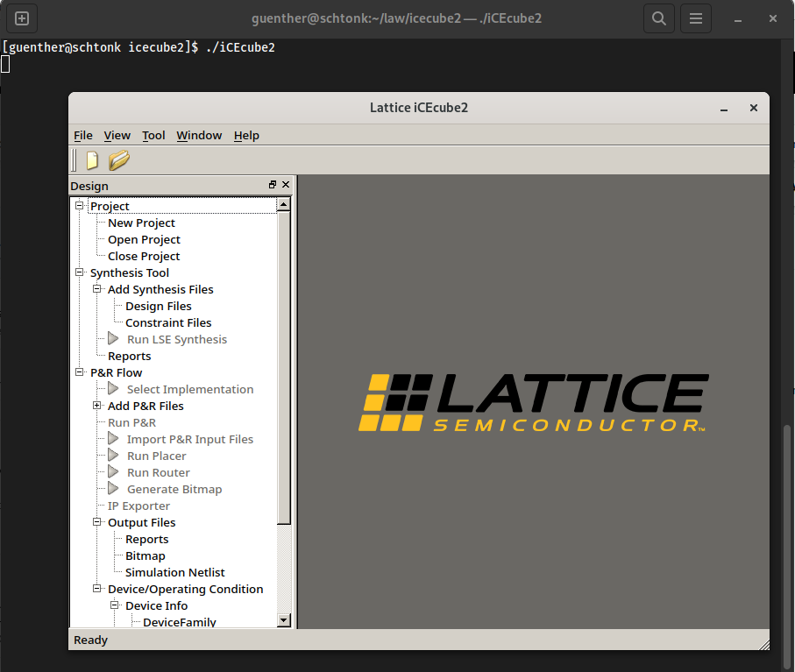Close the terminal window

(x=773, y=18)
